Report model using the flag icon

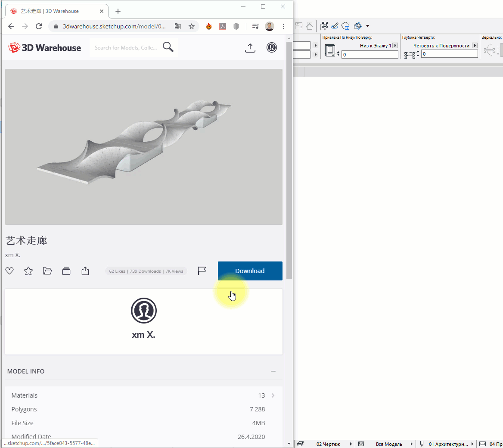202,271
